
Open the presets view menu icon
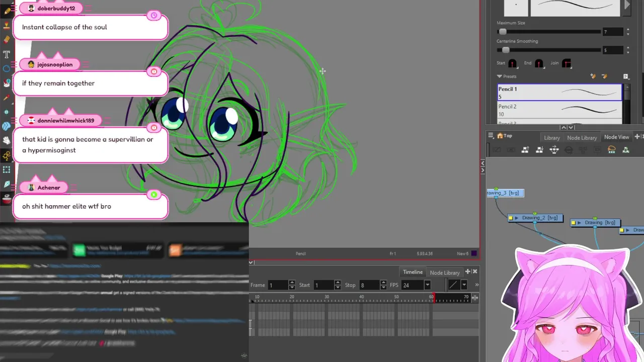coord(626,76)
